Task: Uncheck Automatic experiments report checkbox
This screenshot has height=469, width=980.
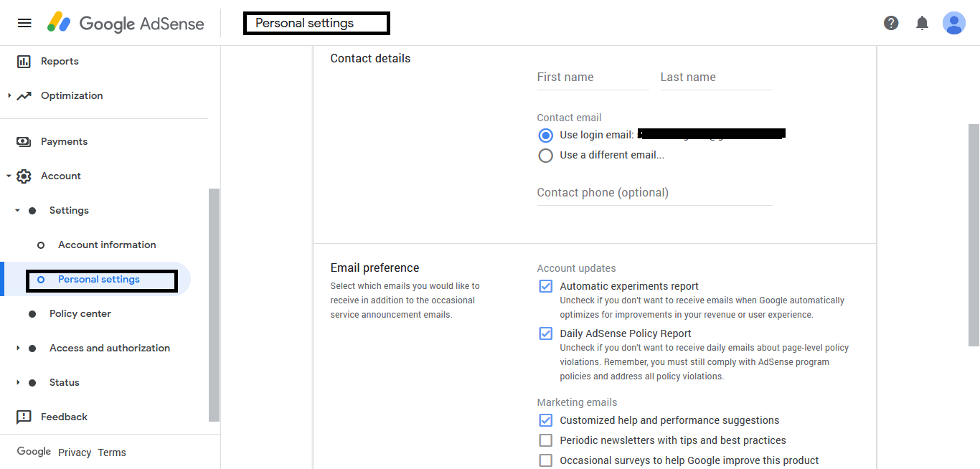Action: [x=546, y=286]
